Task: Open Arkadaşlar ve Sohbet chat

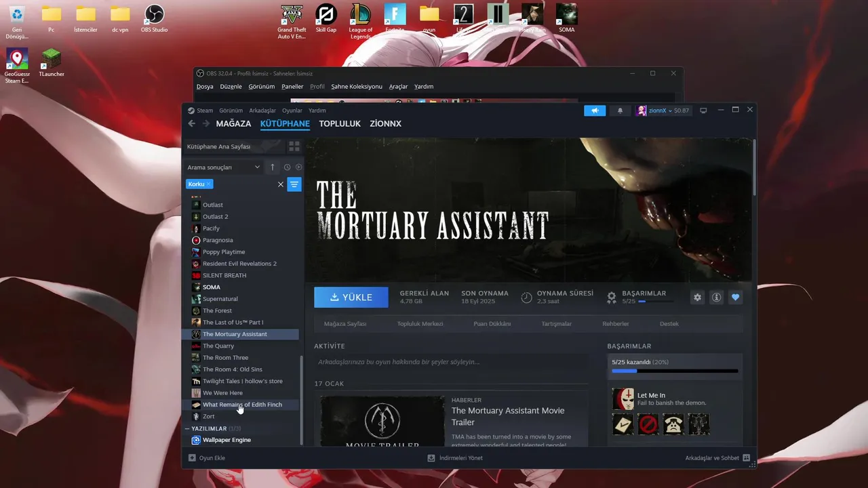Action: (x=717, y=457)
